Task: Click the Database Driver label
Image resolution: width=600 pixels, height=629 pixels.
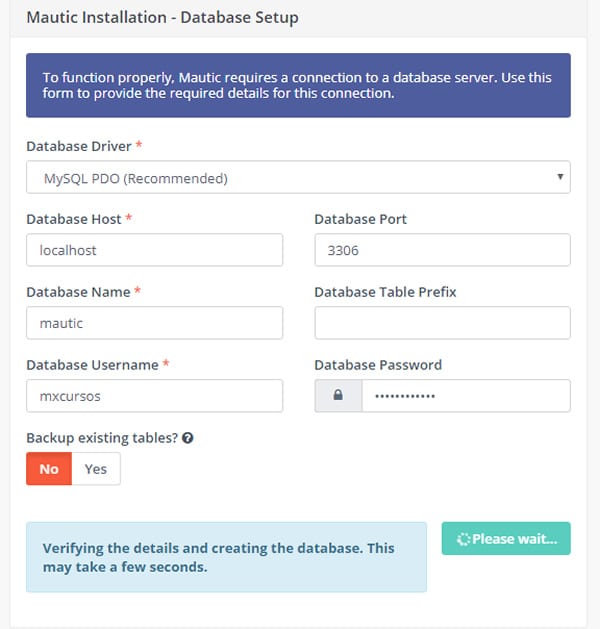Action: 79,146
